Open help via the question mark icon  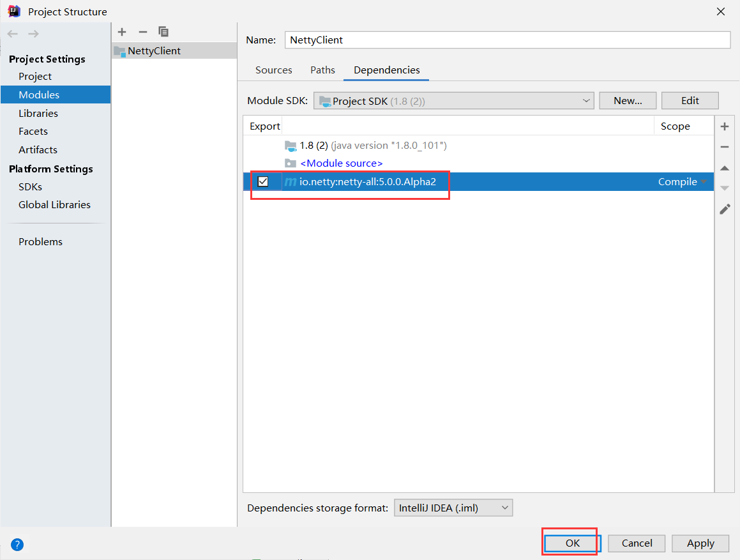click(x=17, y=545)
